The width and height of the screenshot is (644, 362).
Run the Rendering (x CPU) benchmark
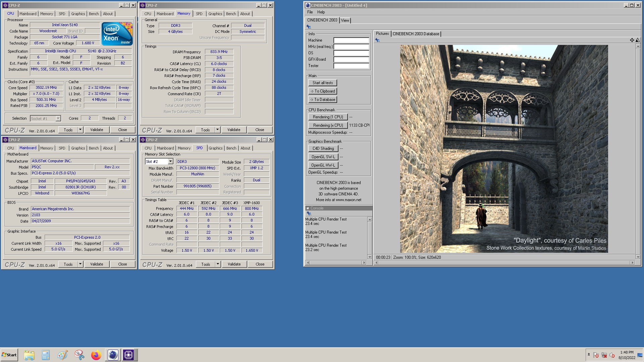click(328, 125)
